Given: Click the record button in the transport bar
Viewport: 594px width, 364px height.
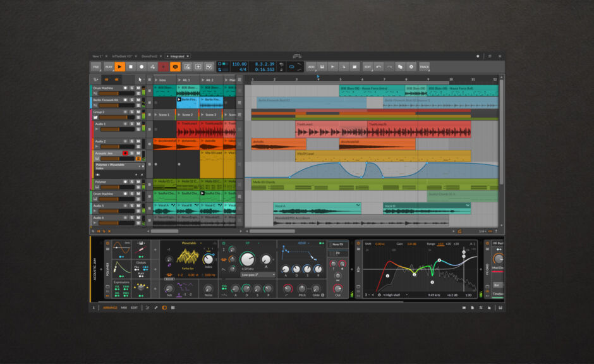Looking at the screenshot, I should [142, 66].
